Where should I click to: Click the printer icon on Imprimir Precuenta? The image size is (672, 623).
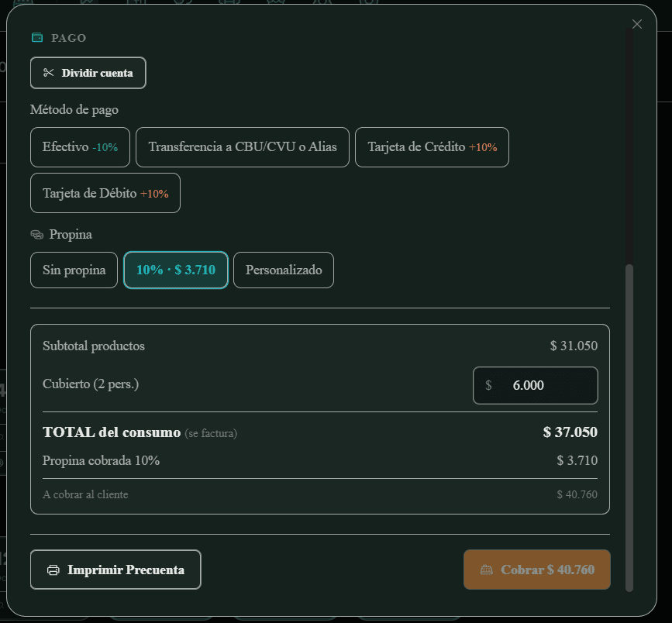(x=53, y=570)
